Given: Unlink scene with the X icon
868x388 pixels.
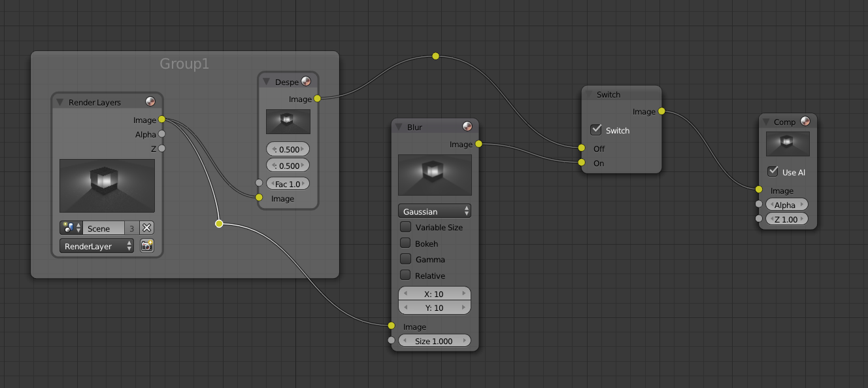Looking at the screenshot, I should pyautogui.click(x=147, y=228).
